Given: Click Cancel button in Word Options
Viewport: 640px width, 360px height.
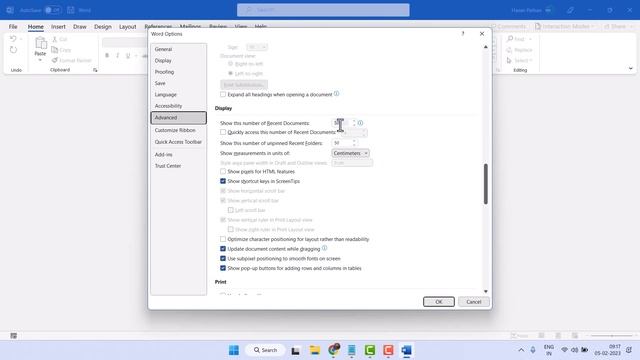Looking at the screenshot, I should point(473,302).
